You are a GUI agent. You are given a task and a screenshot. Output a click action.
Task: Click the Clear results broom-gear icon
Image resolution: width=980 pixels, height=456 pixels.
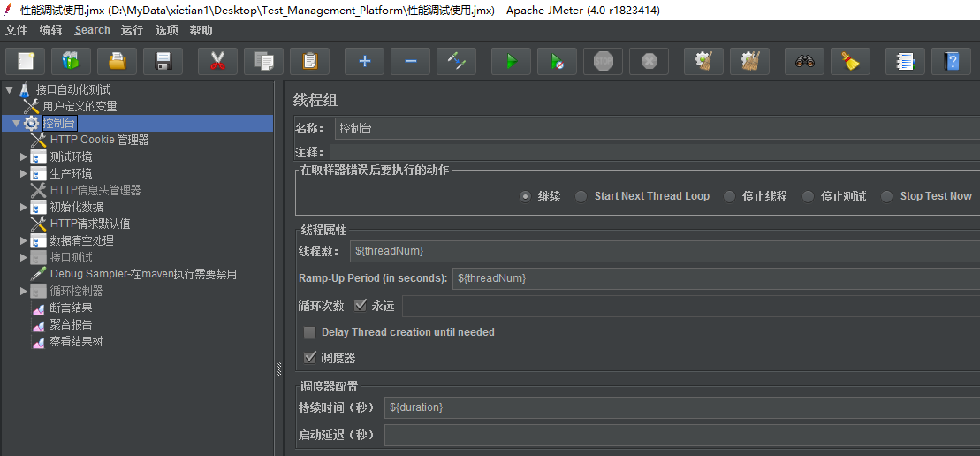[703, 61]
